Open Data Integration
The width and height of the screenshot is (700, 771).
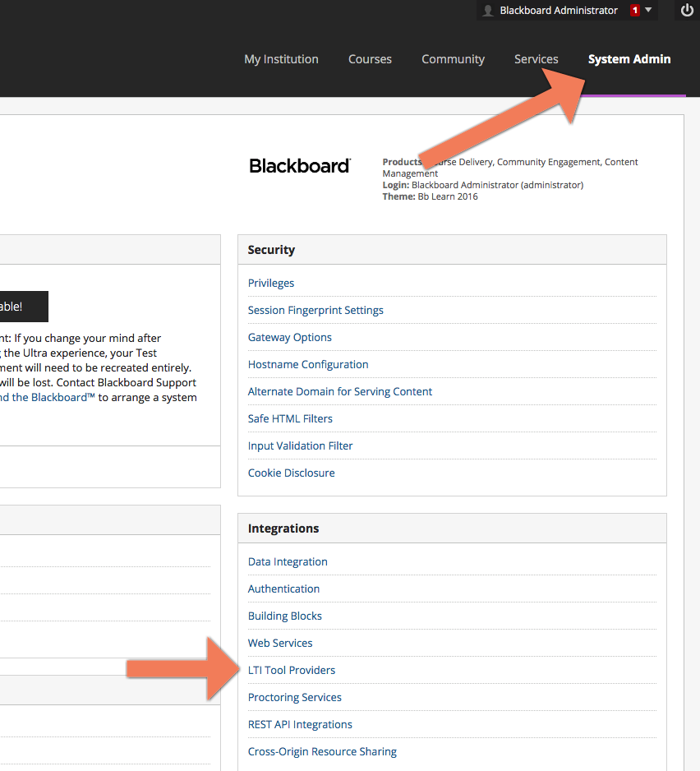tap(288, 561)
